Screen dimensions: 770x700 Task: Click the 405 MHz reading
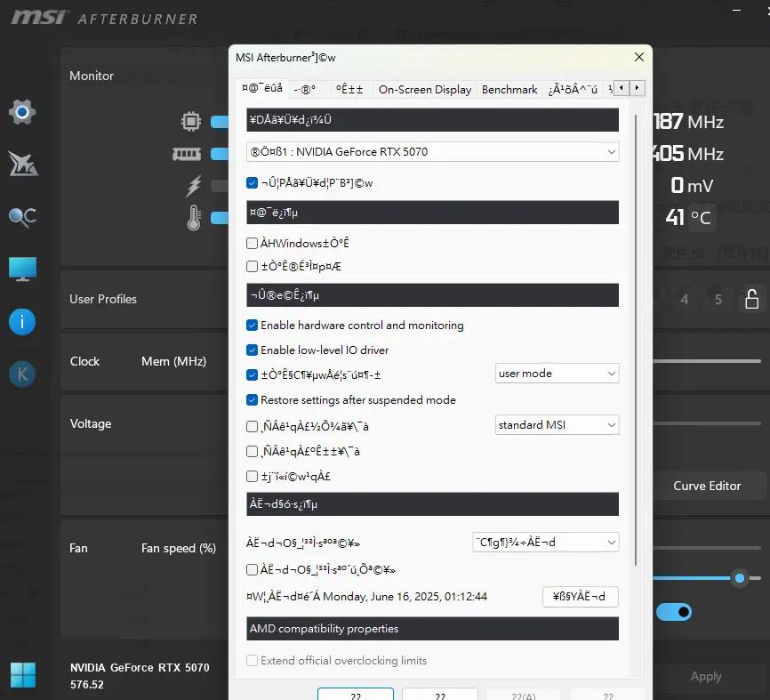pyautogui.click(x=688, y=154)
